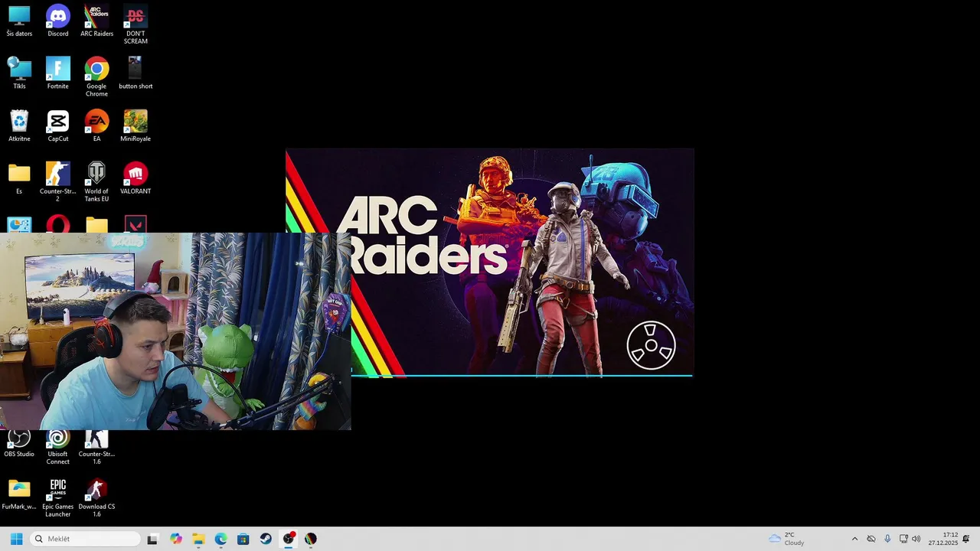980x551 pixels.
Task: Switch to the ARC Raiders taskbar icon
Action: [x=311, y=539]
